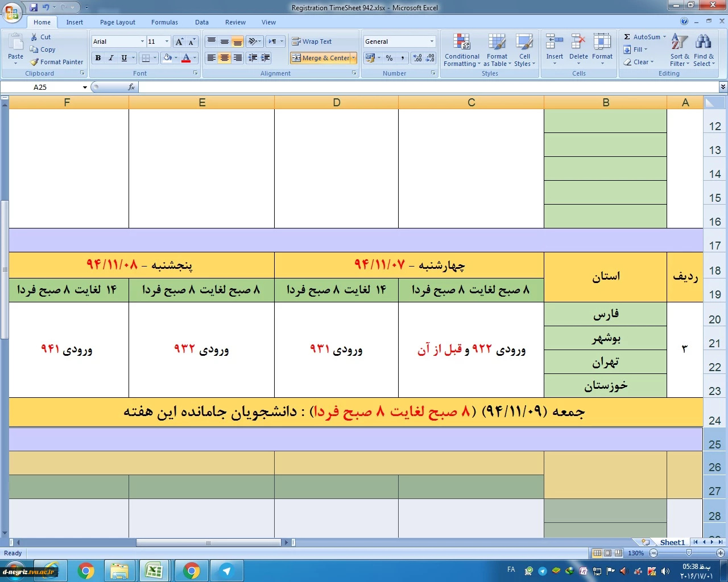The height and width of the screenshot is (582, 728).
Task: Open Find & Select menu
Action: (704, 50)
